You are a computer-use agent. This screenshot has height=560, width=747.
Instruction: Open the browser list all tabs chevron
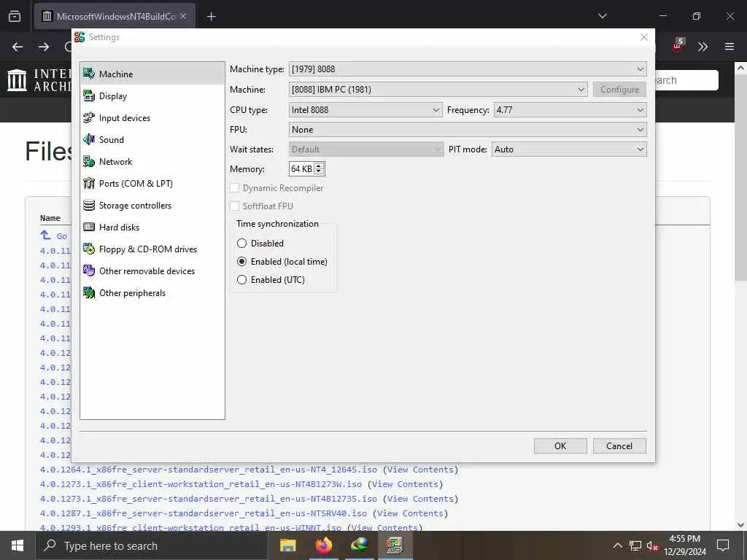pos(602,16)
